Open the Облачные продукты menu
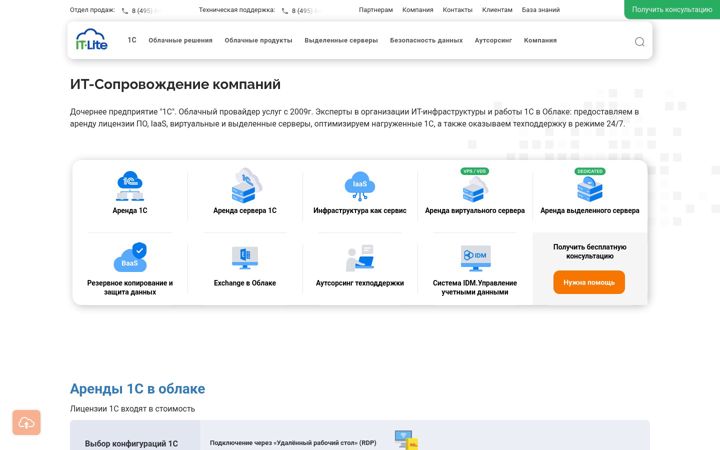 click(x=259, y=40)
